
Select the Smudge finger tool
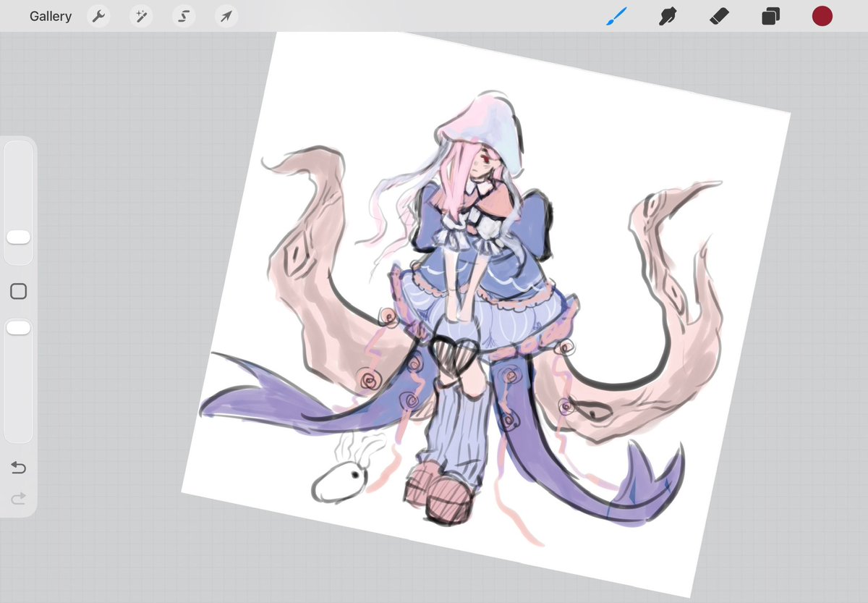pos(668,16)
